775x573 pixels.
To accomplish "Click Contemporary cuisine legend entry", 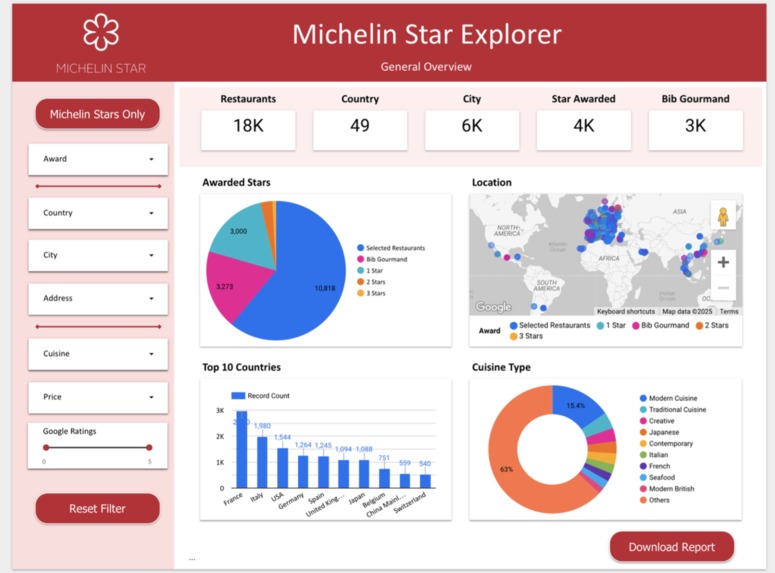I will tap(666, 444).
